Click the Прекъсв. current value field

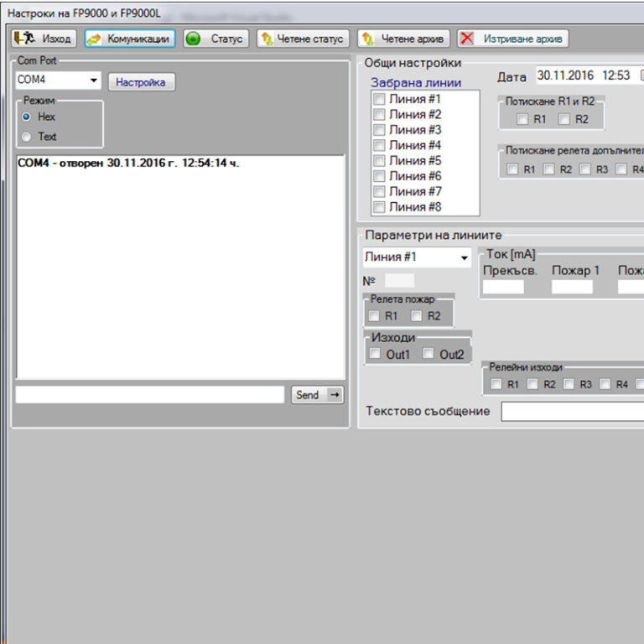(x=503, y=287)
